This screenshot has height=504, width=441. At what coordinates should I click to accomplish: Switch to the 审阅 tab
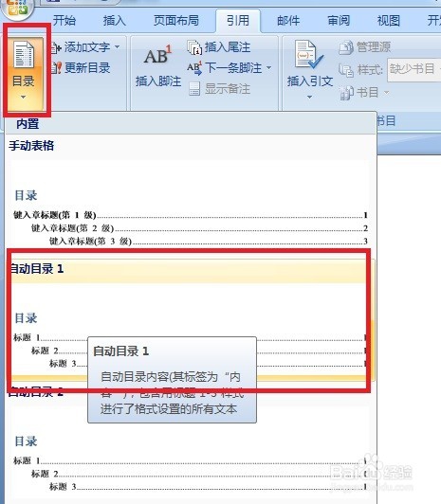point(339,21)
